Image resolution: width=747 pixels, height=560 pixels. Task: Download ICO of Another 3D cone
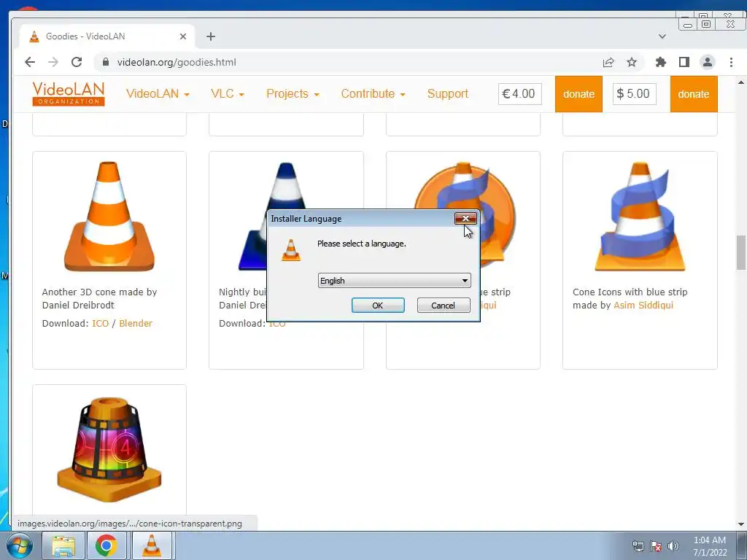click(x=100, y=323)
